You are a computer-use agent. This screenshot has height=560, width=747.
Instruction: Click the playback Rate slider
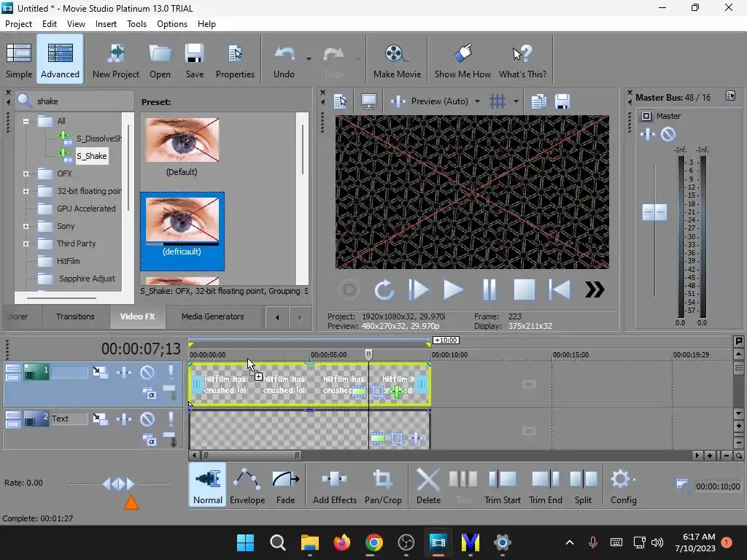pos(119,484)
